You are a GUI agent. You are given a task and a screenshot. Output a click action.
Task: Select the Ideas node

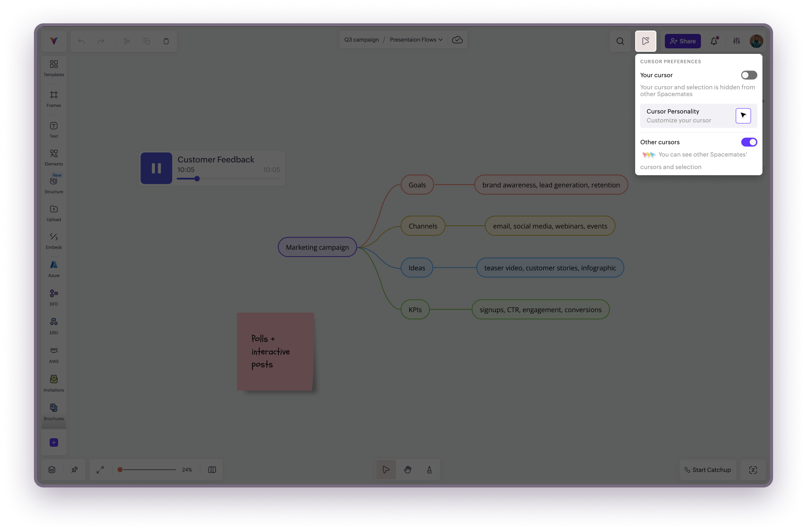click(x=417, y=268)
